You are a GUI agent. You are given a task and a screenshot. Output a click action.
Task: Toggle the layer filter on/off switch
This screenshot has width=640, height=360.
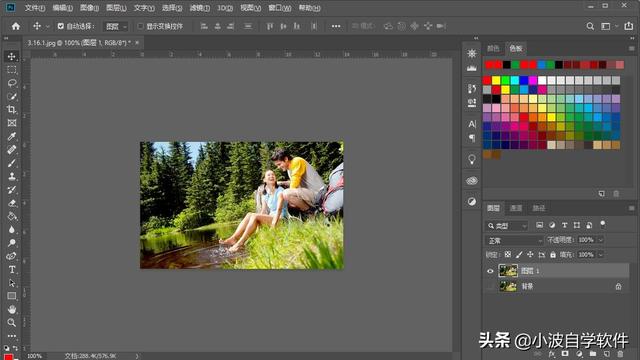(602, 224)
